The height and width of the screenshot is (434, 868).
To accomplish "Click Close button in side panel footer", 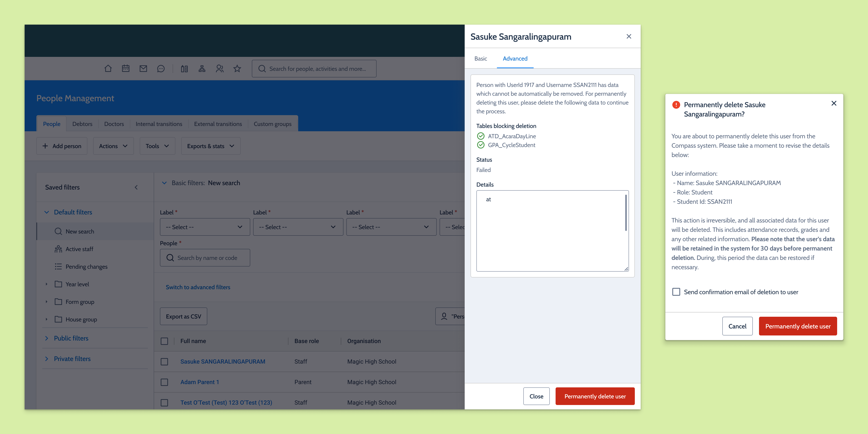I will [536, 396].
